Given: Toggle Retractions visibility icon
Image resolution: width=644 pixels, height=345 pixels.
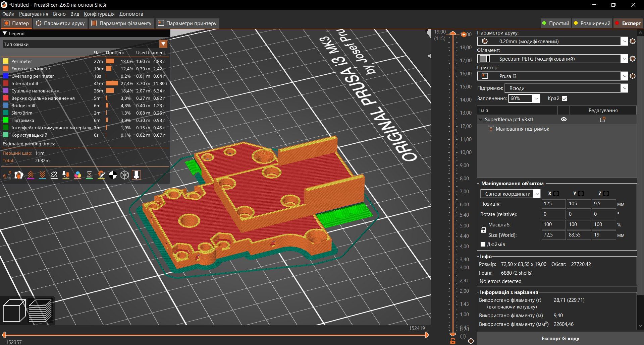Looking at the screenshot, I should click(x=31, y=175).
